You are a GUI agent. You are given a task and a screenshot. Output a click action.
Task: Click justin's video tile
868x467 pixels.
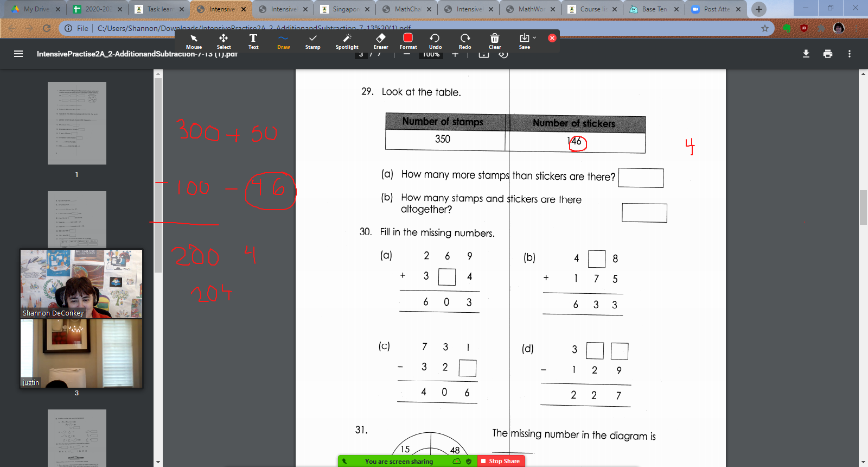[x=81, y=354]
